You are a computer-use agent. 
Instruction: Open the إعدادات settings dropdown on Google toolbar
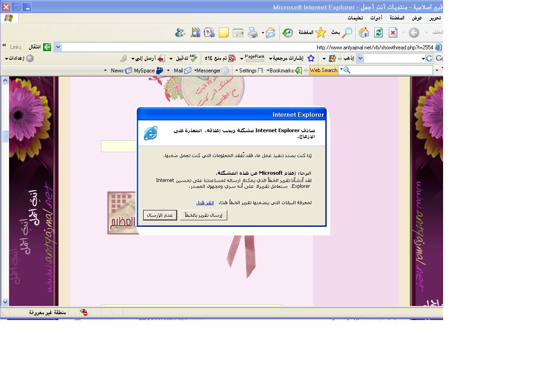[19, 58]
